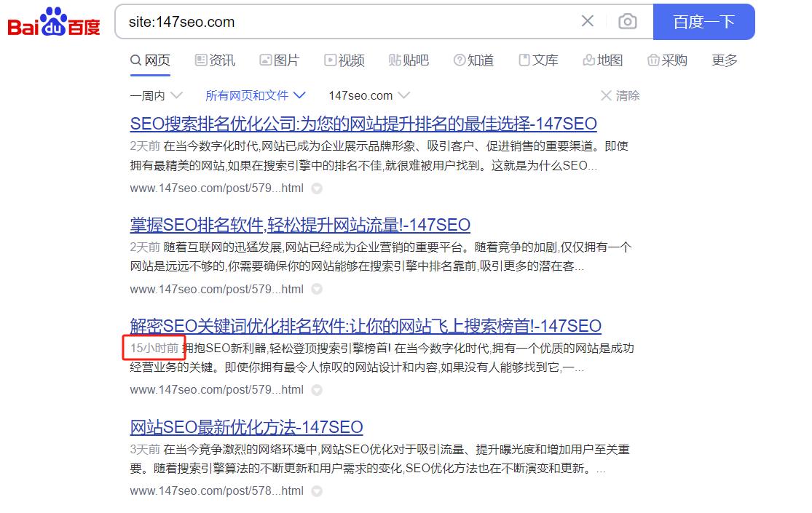Open result 掌握SEO排名软件 link

300,225
